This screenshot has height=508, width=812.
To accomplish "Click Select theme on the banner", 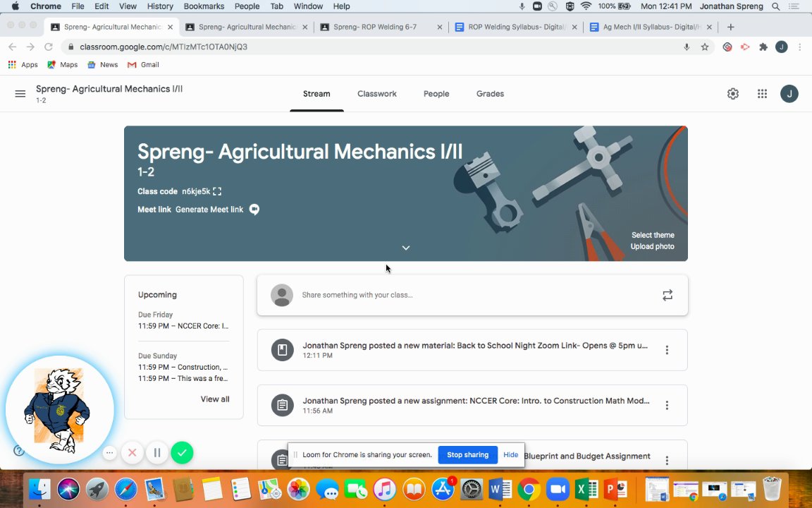I will tap(653, 235).
